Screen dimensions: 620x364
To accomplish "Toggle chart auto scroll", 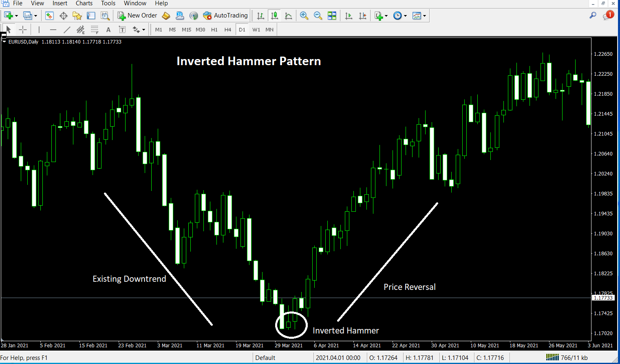I will (348, 15).
